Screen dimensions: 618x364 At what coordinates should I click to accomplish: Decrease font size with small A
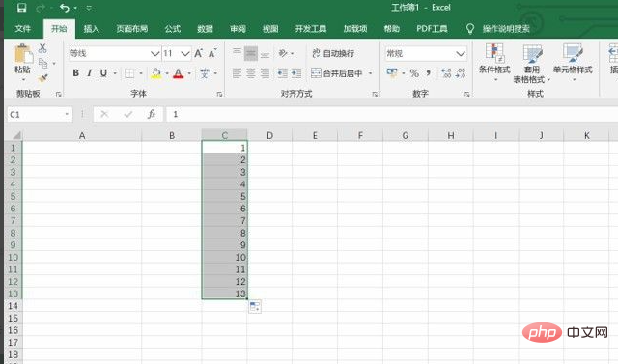212,53
